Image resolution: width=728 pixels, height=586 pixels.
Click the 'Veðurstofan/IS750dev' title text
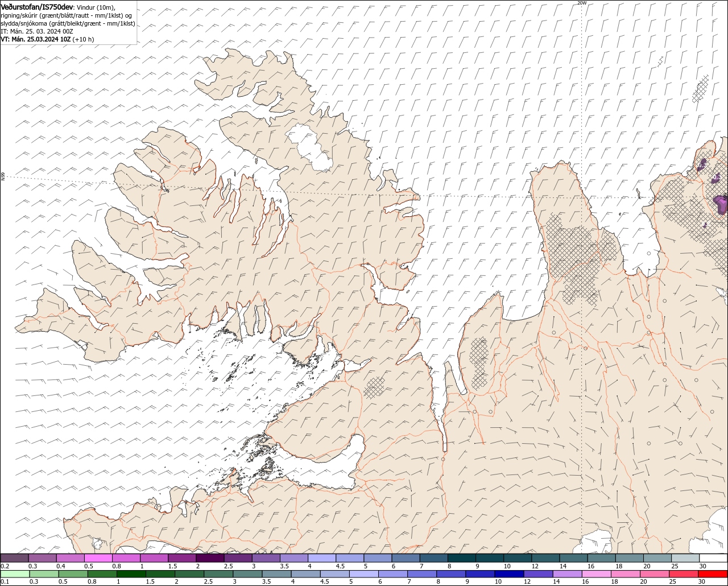point(37,6)
